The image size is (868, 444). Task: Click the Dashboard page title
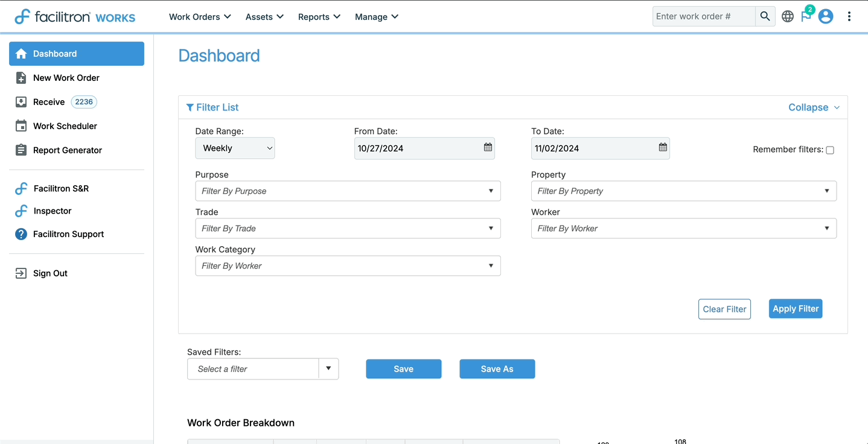point(219,55)
